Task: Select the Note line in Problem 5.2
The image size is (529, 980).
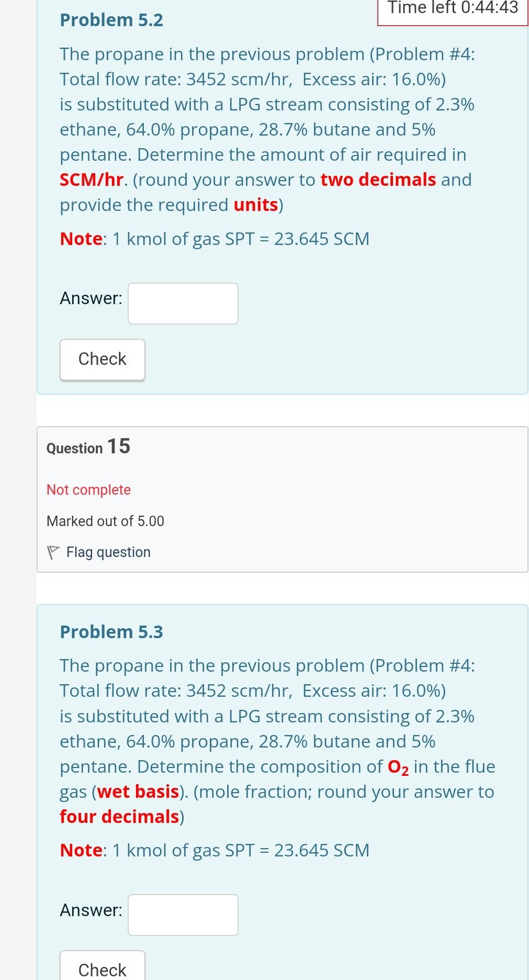Action: tap(215, 239)
